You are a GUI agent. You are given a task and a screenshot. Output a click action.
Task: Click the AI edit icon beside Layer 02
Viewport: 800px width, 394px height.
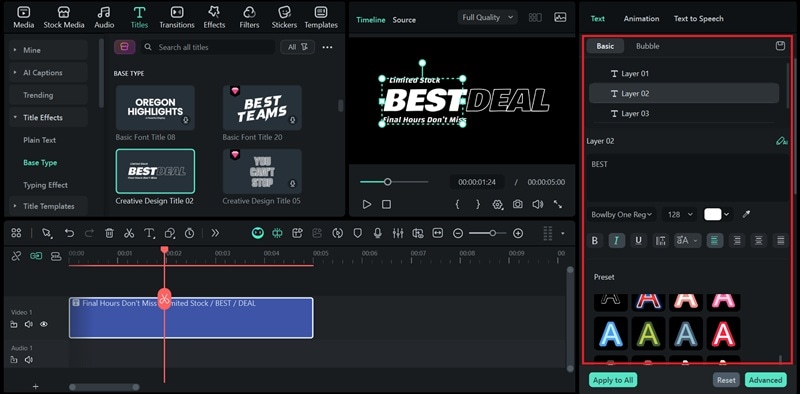[781, 141]
